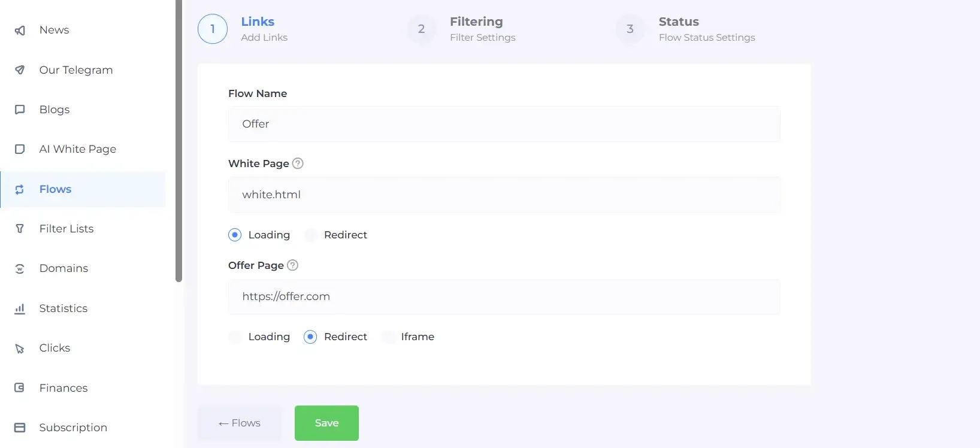Open the Statistics bar chart icon
Image resolution: width=980 pixels, height=448 pixels.
point(20,308)
